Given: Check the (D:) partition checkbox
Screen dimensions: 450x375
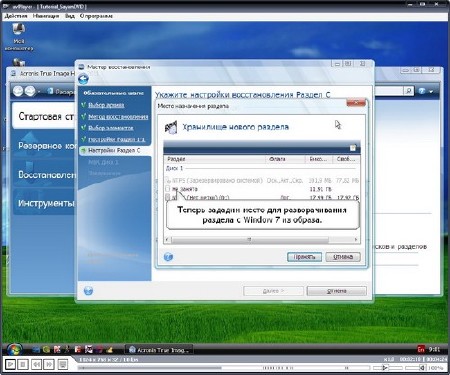Looking at the screenshot, I should tap(168, 197).
